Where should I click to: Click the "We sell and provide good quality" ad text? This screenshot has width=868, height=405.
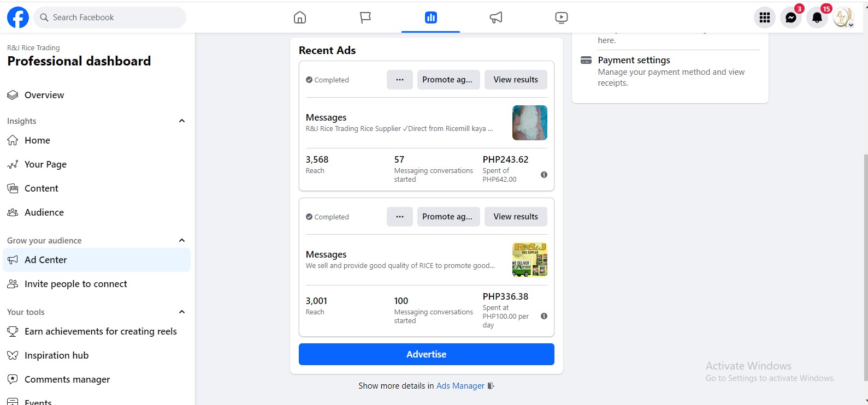click(400, 266)
